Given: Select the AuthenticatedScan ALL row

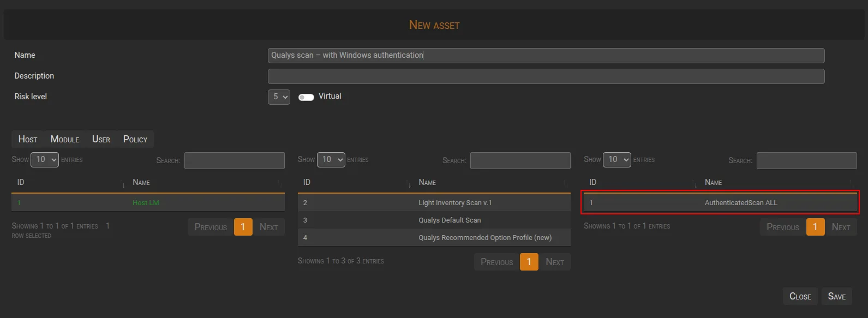Looking at the screenshot, I should coord(720,203).
